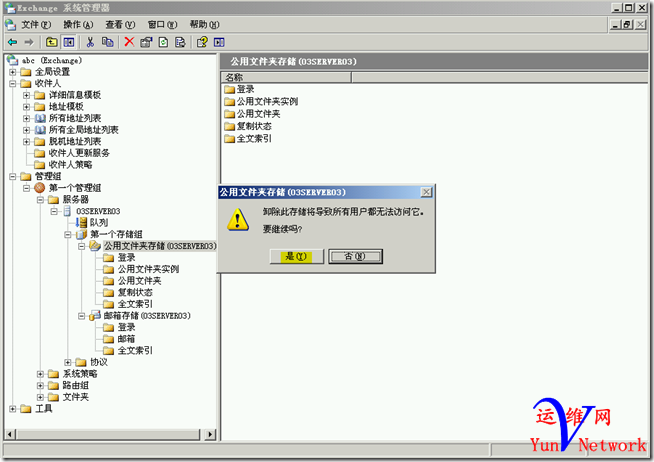
Task: Select 收件人策略 in the tree
Action: click(x=70, y=165)
